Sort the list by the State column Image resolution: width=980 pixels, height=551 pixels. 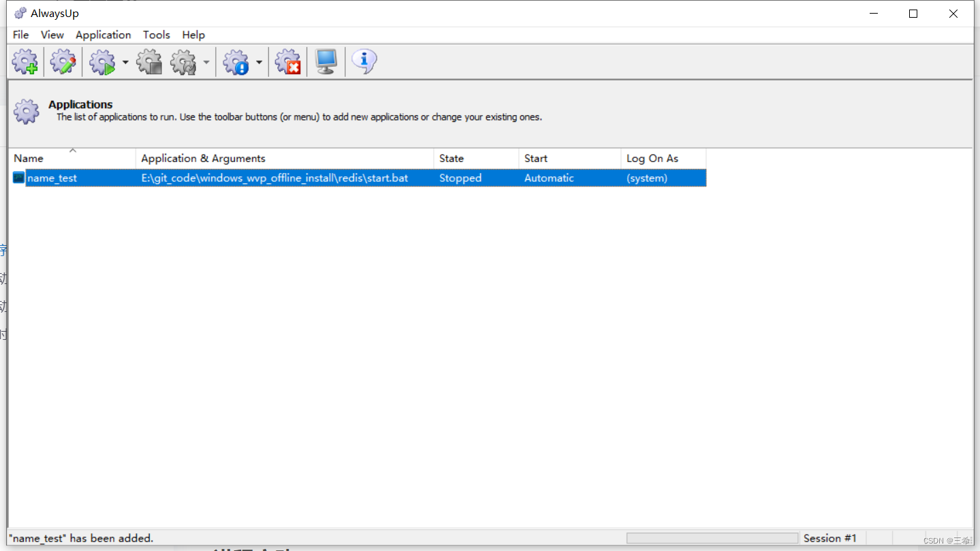coord(452,158)
